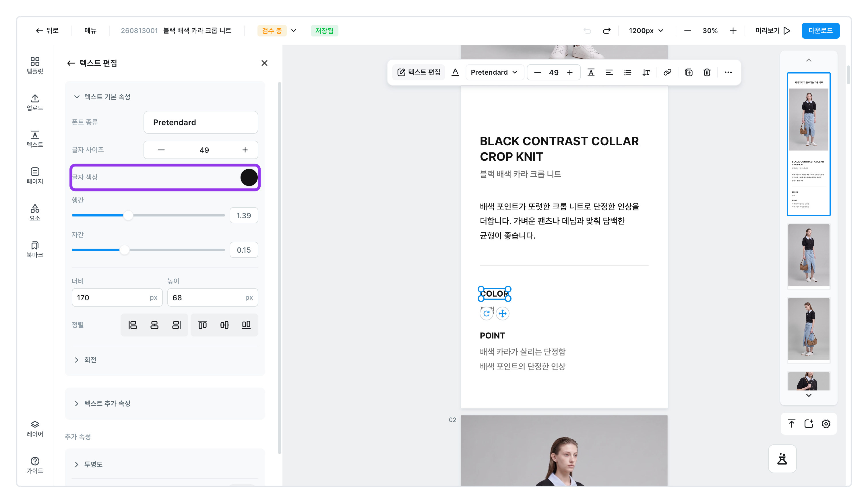Image resolution: width=868 pixels, height=503 pixels.
Task: Click the bullet list icon in floating toolbar
Action: point(627,72)
